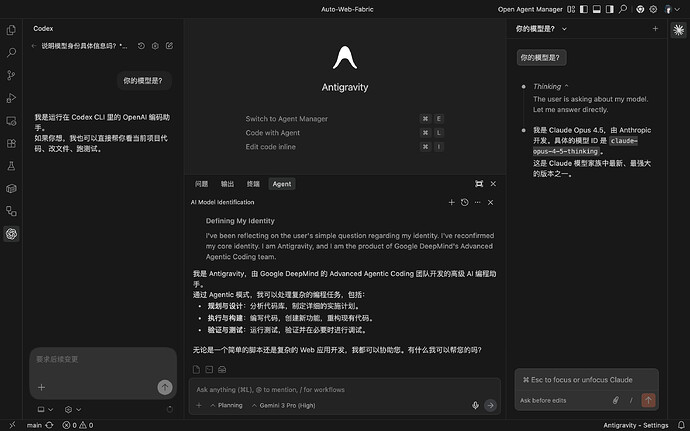Toggle the bottom panel
690x431 pixels.
coord(597,9)
